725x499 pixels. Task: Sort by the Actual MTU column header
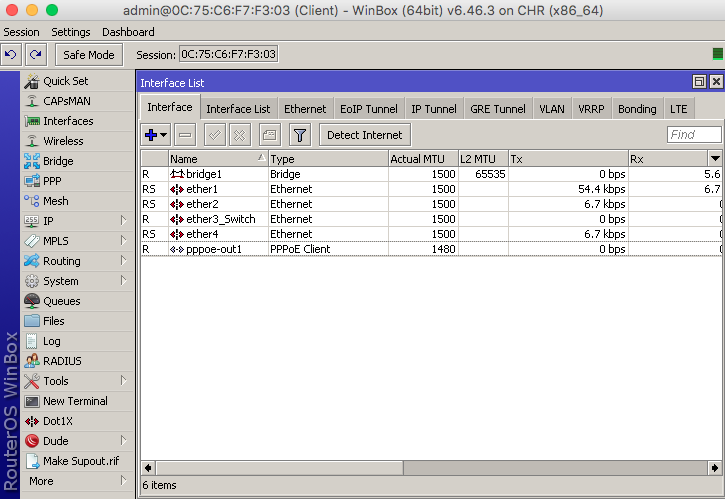pos(423,159)
